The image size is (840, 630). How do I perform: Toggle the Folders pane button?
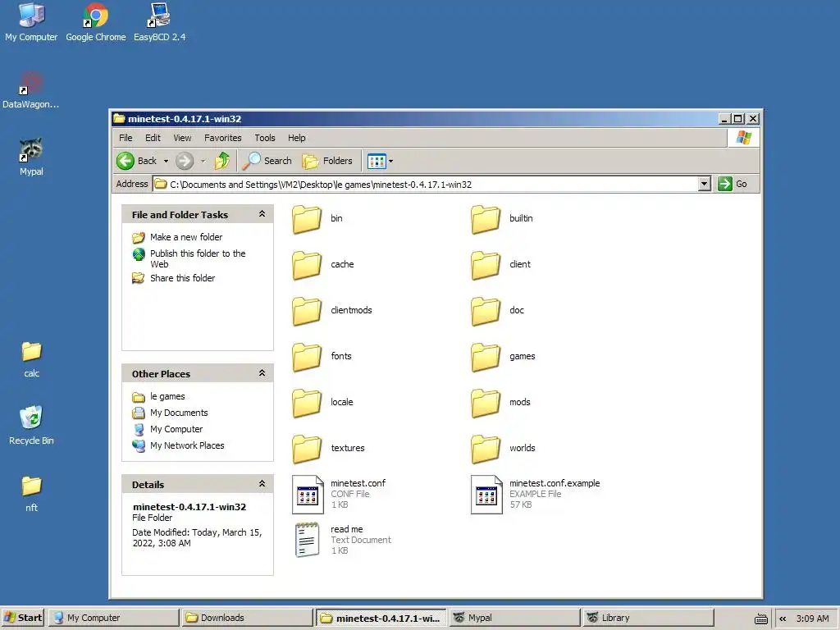(x=327, y=161)
